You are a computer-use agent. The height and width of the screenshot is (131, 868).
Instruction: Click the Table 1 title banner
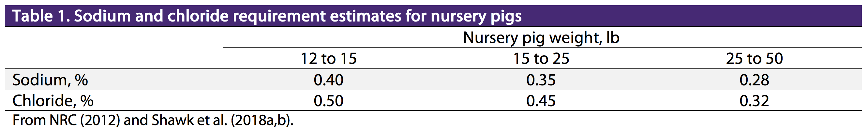tap(434, 16)
